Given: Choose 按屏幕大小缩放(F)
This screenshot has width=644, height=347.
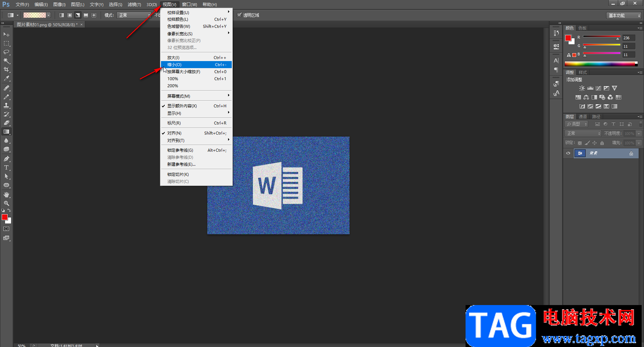Looking at the screenshot, I should 197,72.
